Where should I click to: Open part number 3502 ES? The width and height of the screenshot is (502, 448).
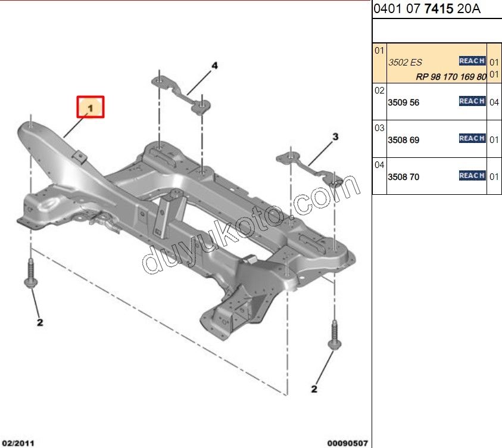405,62
